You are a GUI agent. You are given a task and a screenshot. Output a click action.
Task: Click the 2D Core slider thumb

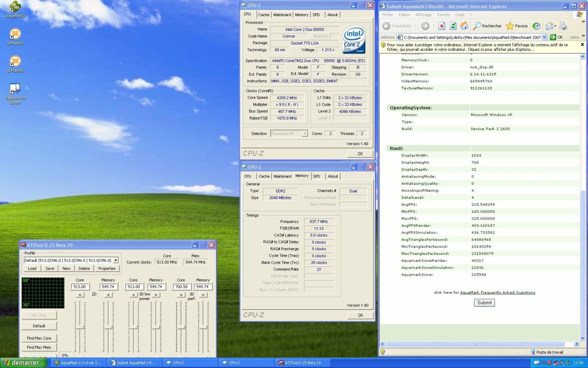coord(80,327)
